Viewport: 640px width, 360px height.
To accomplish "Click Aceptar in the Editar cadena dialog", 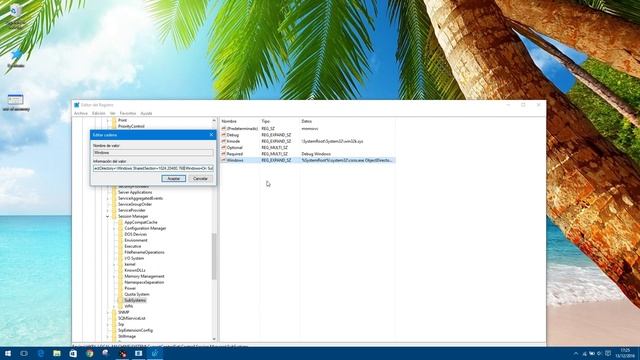I will click(x=173, y=179).
